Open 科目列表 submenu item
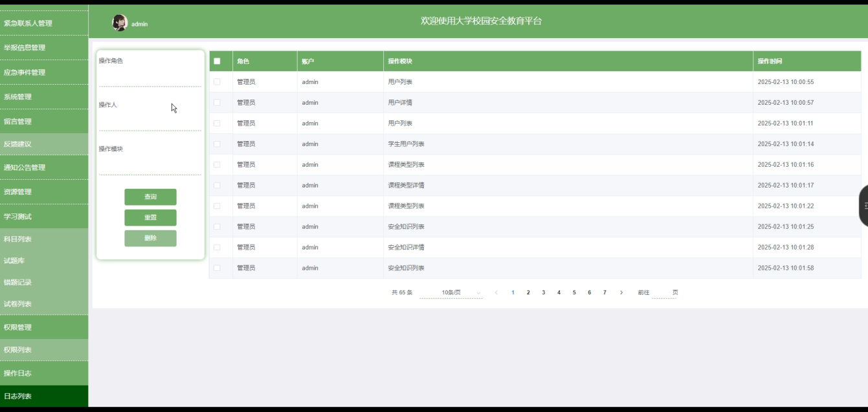 (x=44, y=239)
